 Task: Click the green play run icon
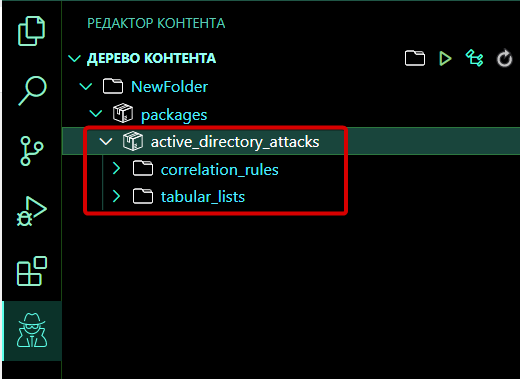445,59
